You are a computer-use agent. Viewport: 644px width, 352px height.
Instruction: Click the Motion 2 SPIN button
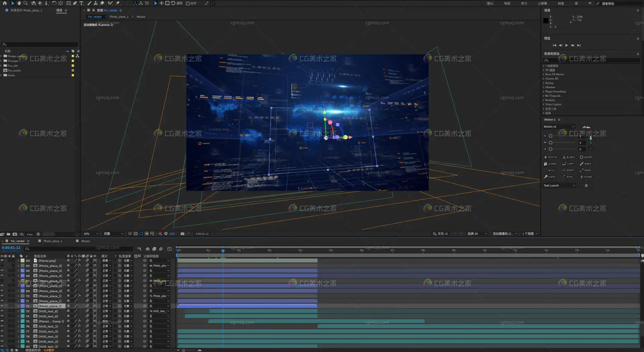568,177
